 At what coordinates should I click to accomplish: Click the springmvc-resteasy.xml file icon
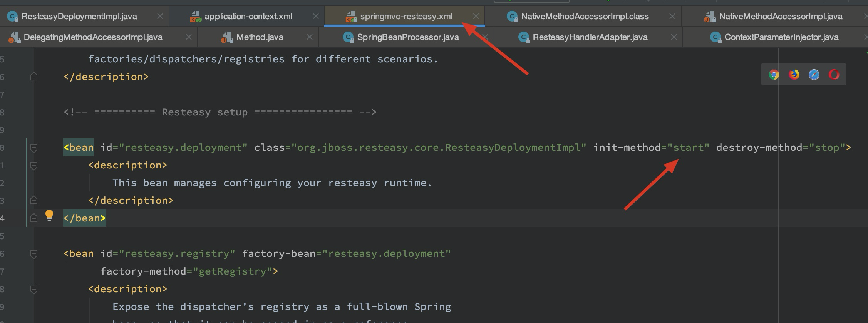tap(351, 17)
